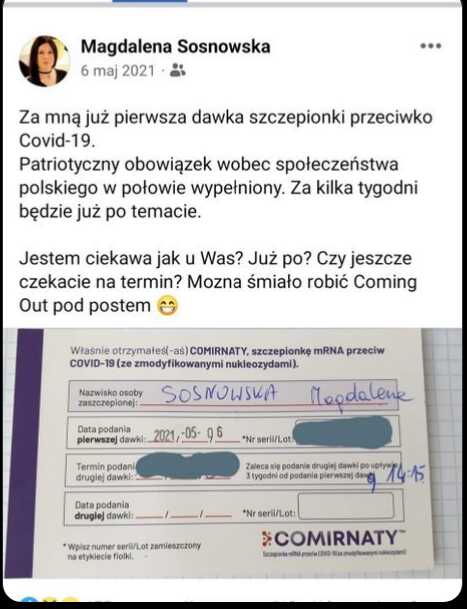This screenshot has height=609, width=467.
Task: Click the purple stripe on the card
Action: 24,453
